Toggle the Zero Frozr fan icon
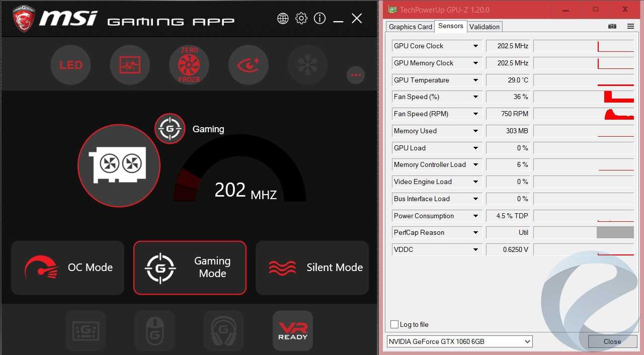This screenshot has width=644, height=355. click(189, 65)
